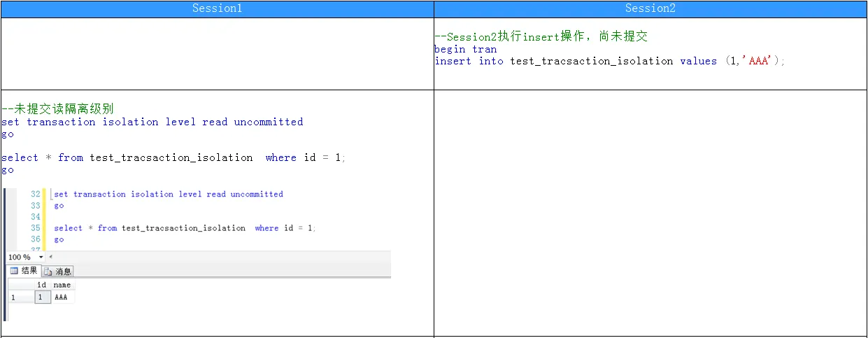Screen dimensions: 868x338
Task: Click the Session2 column header
Action: (650, 8)
